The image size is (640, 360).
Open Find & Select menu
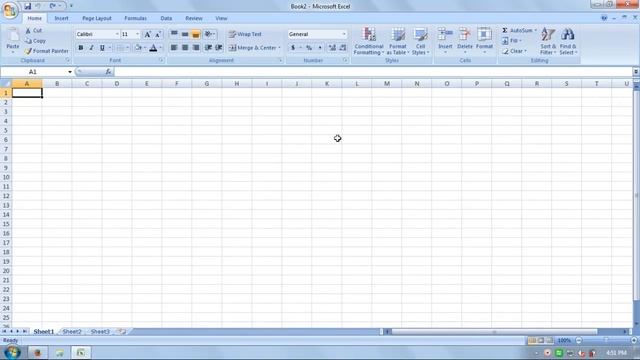click(568, 41)
